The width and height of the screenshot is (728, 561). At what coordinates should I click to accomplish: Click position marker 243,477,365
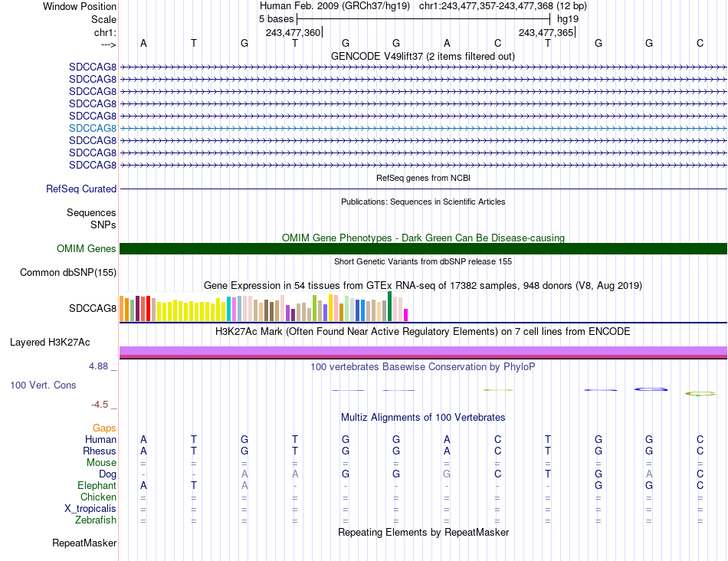[x=546, y=32]
